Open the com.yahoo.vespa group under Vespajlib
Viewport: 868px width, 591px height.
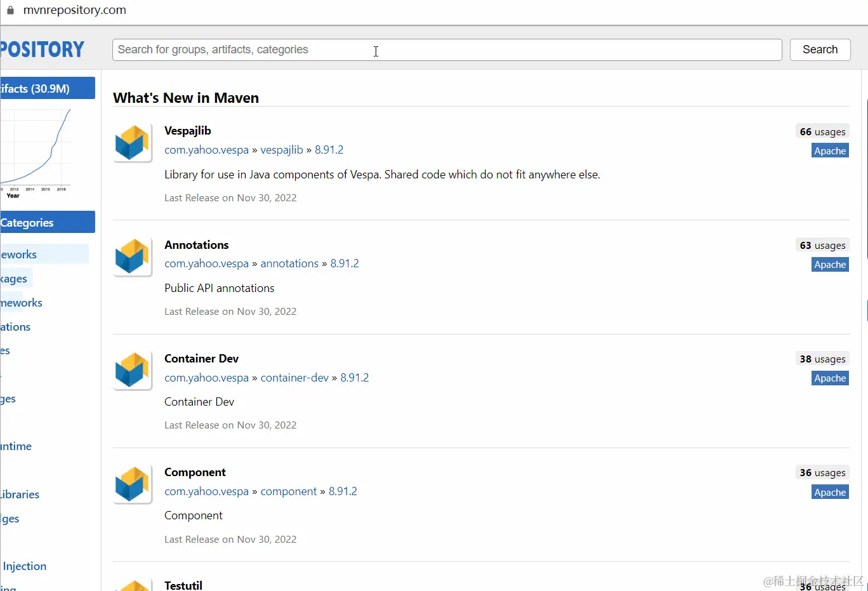pyautogui.click(x=206, y=150)
